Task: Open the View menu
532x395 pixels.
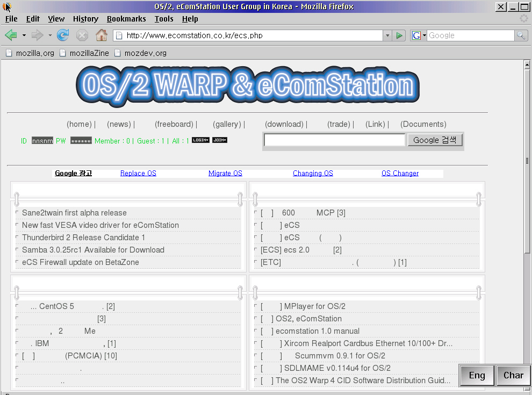Action: (56, 19)
